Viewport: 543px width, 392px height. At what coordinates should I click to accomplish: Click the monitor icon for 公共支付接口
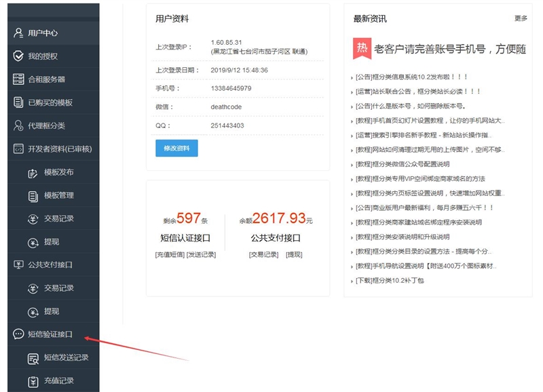pyautogui.click(x=18, y=264)
